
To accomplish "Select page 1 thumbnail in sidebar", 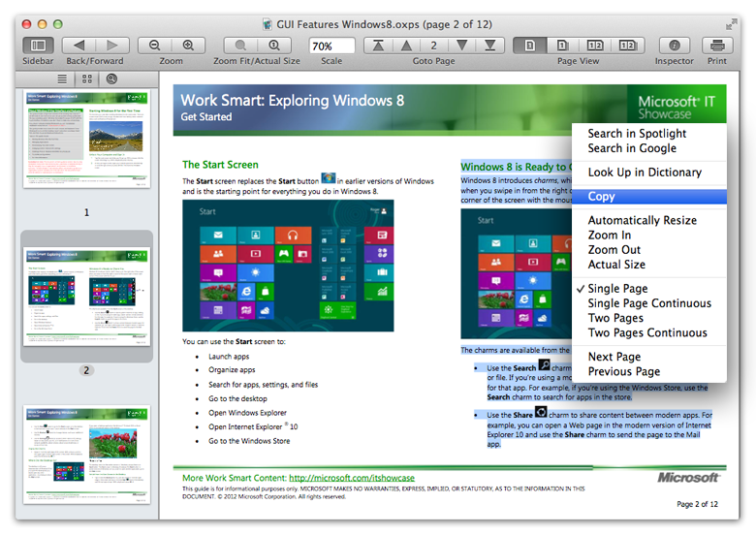I will click(87, 141).
